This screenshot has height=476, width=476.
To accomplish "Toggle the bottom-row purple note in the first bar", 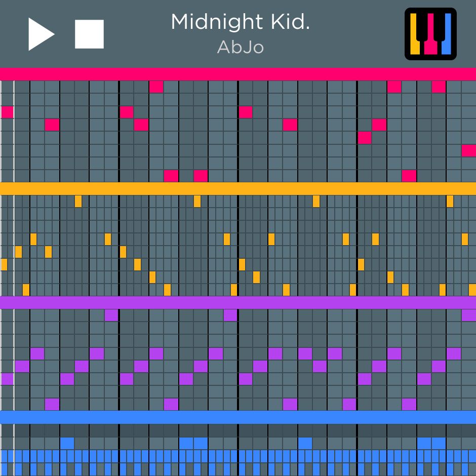I will point(52,404).
